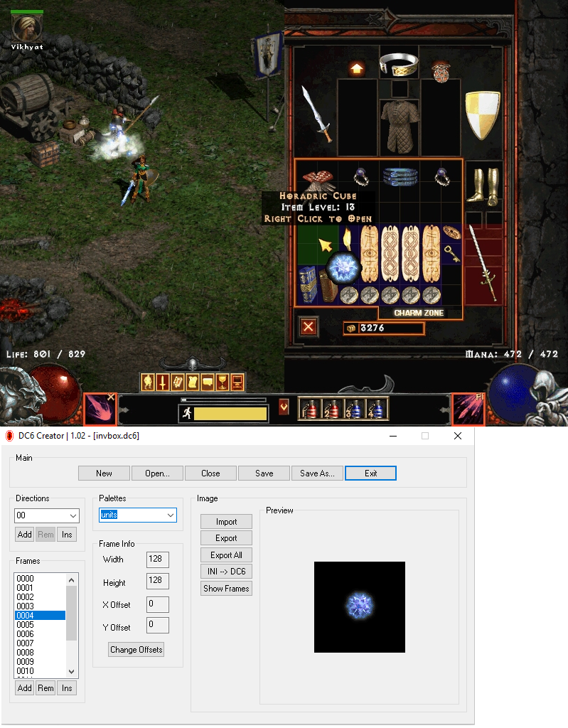Click the orange up-arrow icon in inventory

356,69
